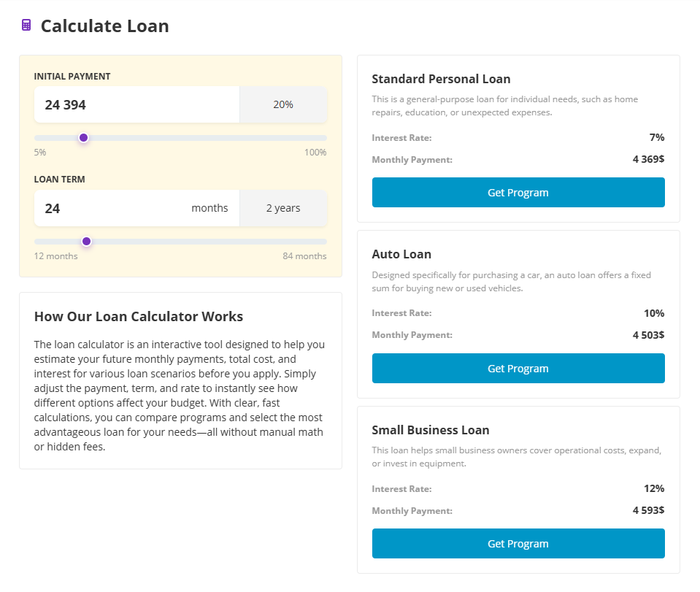Select the Small Business Loan heading
700x592 pixels.
click(431, 430)
